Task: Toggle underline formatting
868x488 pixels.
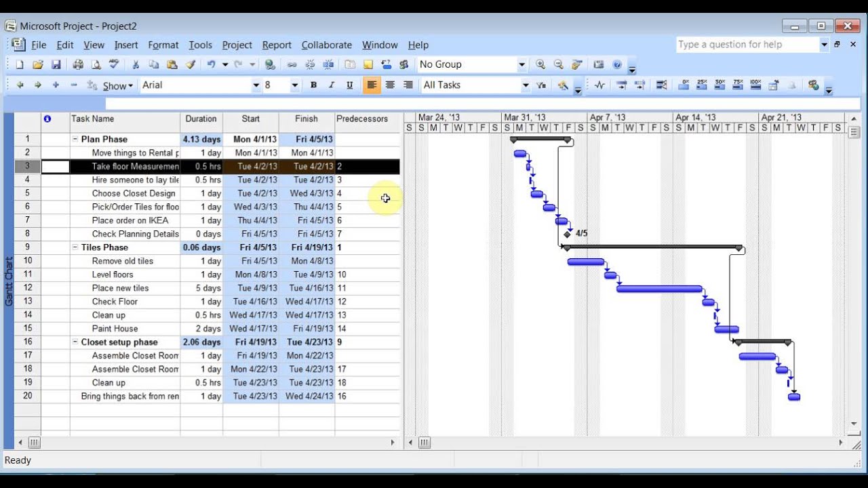Action: click(x=348, y=85)
